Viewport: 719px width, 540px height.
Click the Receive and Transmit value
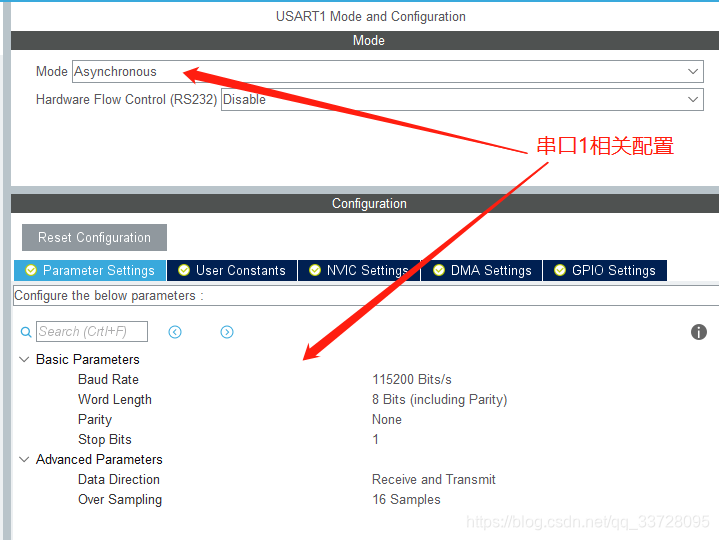(x=434, y=479)
